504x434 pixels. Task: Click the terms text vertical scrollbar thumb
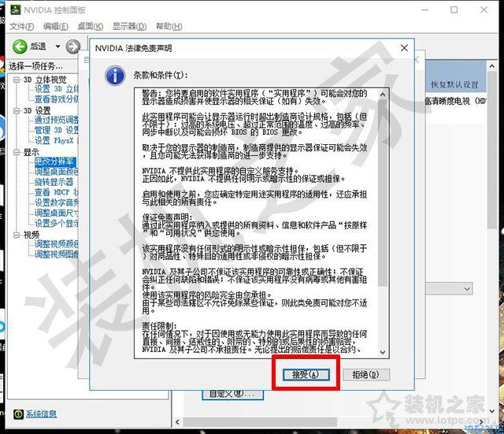[x=383, y=193]
